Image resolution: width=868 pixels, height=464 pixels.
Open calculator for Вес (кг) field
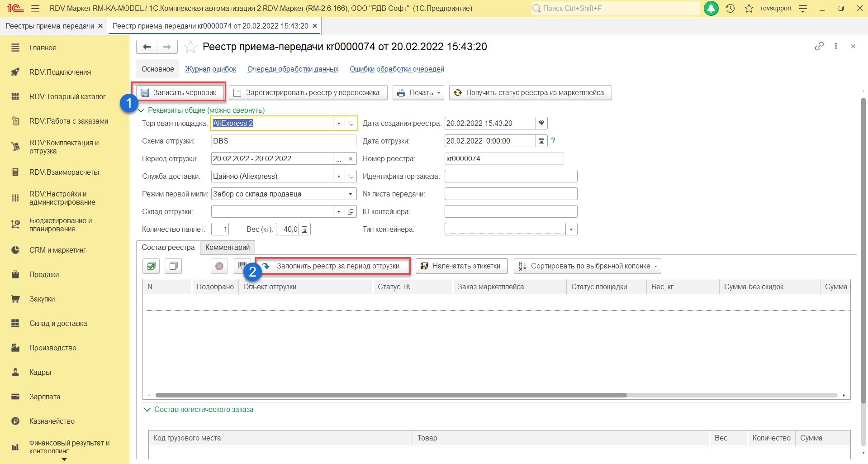pyautogui.click(x=304, y=230)
